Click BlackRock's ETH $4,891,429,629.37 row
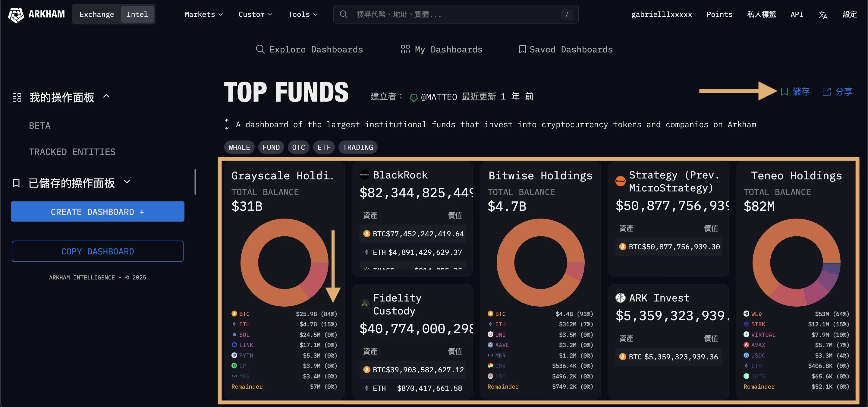 click(413, 252)
